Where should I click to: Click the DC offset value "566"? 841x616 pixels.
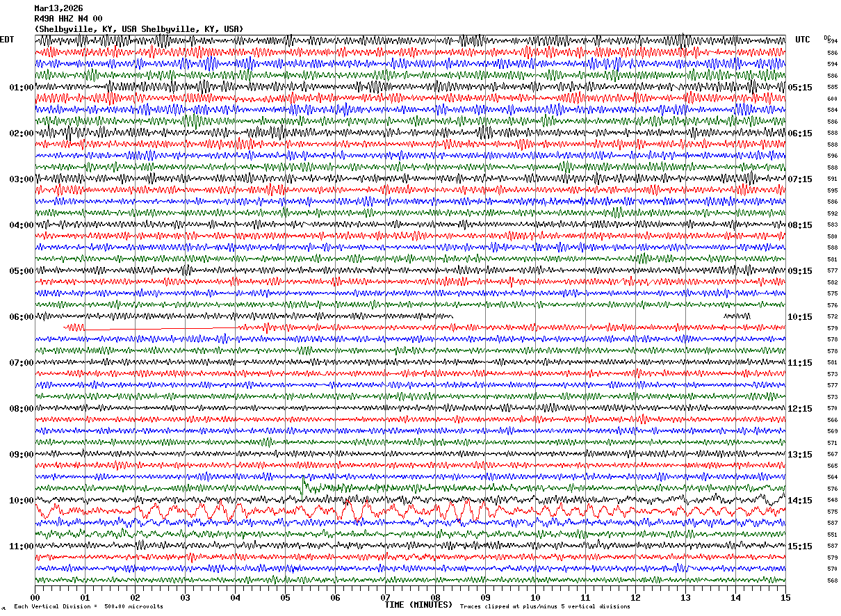[x=832, y=420]
